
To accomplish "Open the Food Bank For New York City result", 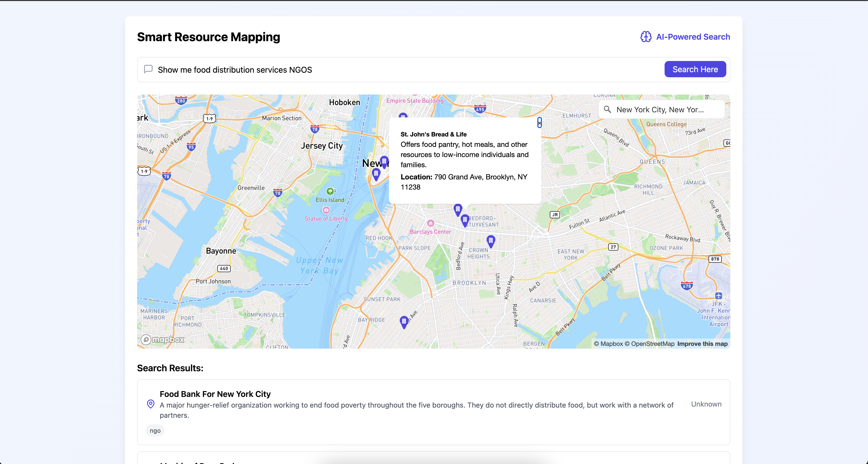I will point(215,394).
